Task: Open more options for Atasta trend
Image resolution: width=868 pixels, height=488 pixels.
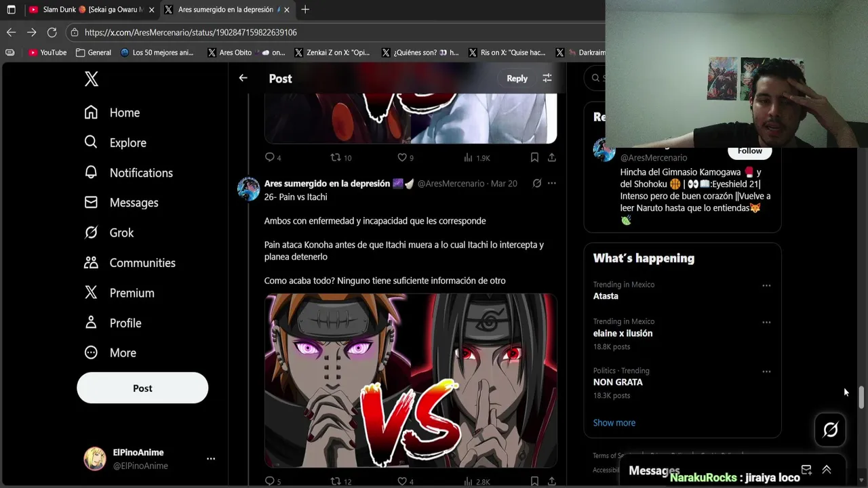Action: click(766, 285)
